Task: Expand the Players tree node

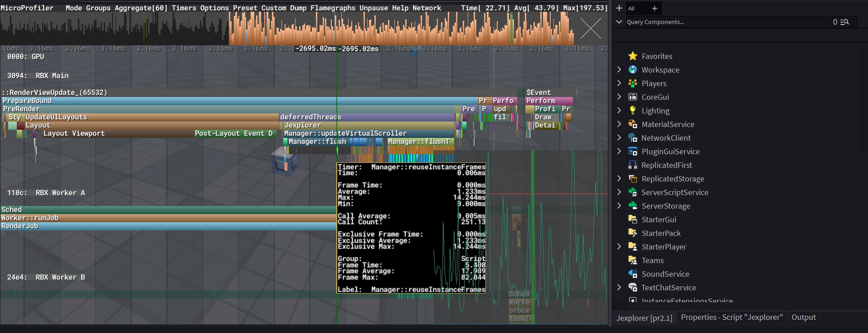Action: 619,83
